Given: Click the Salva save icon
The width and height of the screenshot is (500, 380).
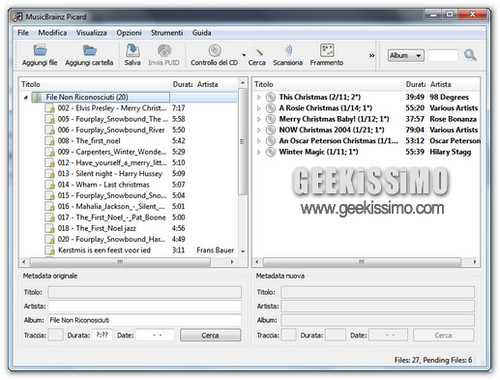Looking at the screenshot, I should [x=132, y=51].
